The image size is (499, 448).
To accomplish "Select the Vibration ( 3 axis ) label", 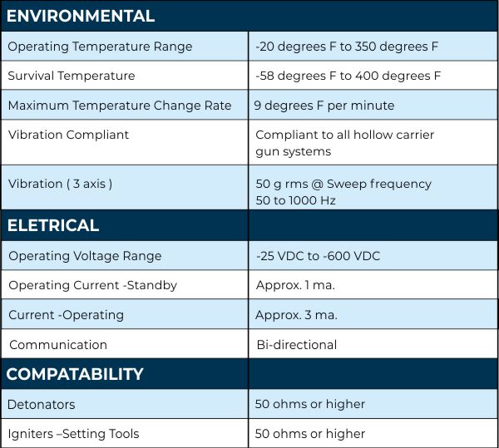I will tap(60, 184).
